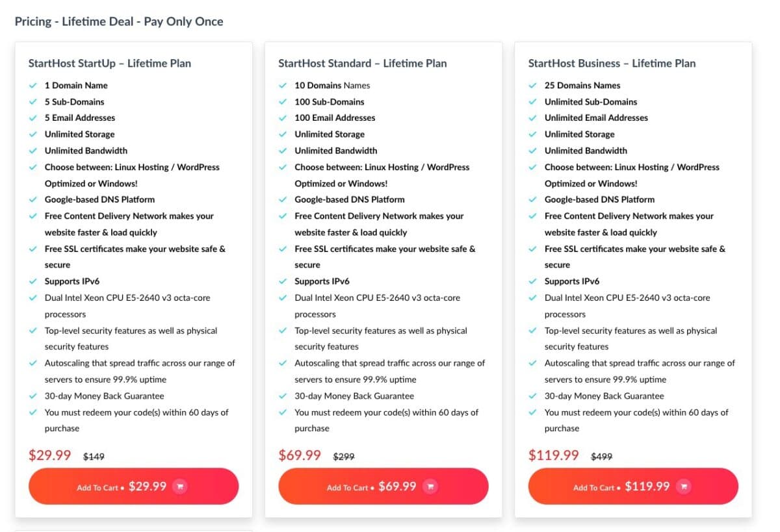Click the Pricing - Lifetime Deal heading

click(119, 21)
